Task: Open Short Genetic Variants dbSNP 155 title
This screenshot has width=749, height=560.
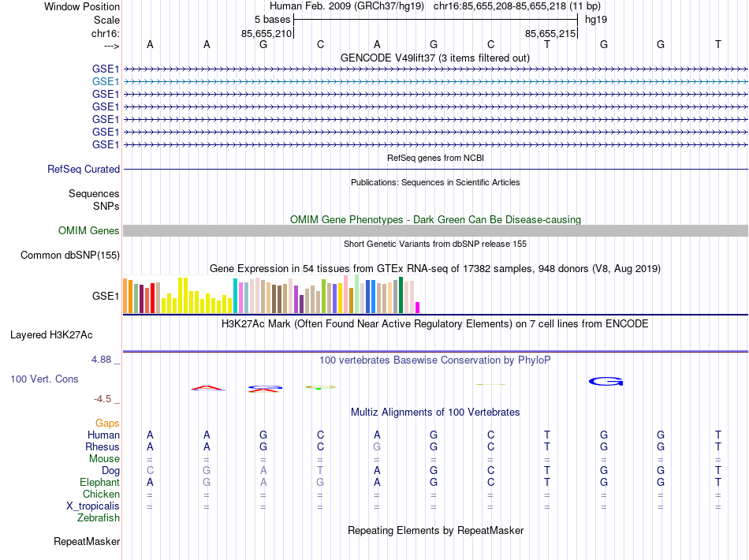Action: (x=435, y=244)
